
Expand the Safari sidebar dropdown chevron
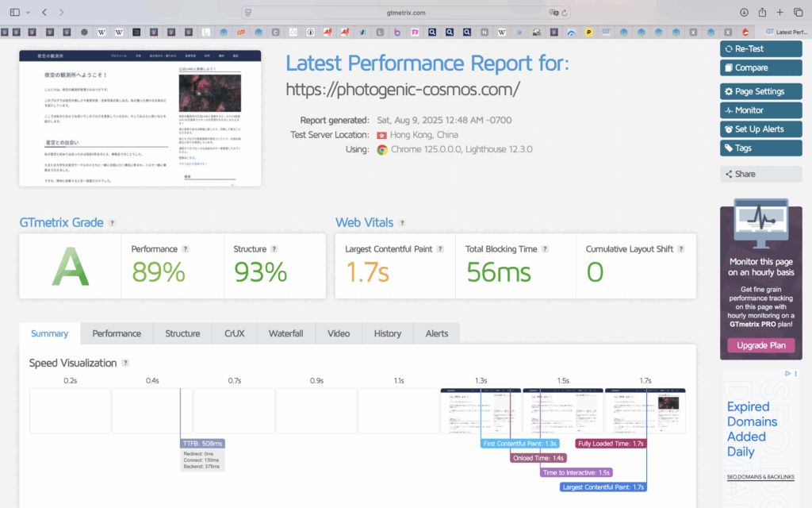tap(29, 13)
